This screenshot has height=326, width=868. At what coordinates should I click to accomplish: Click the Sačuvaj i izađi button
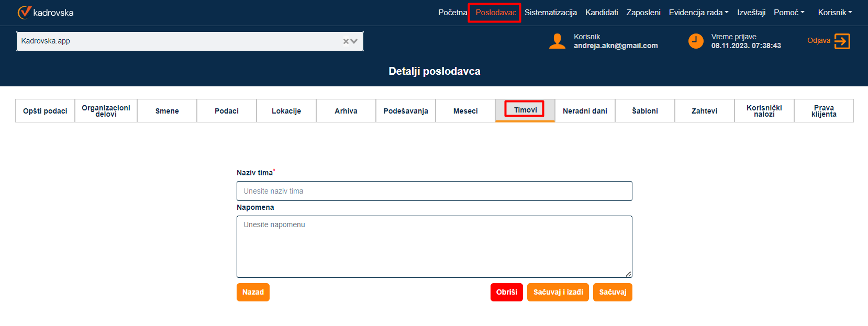(558, 292)
